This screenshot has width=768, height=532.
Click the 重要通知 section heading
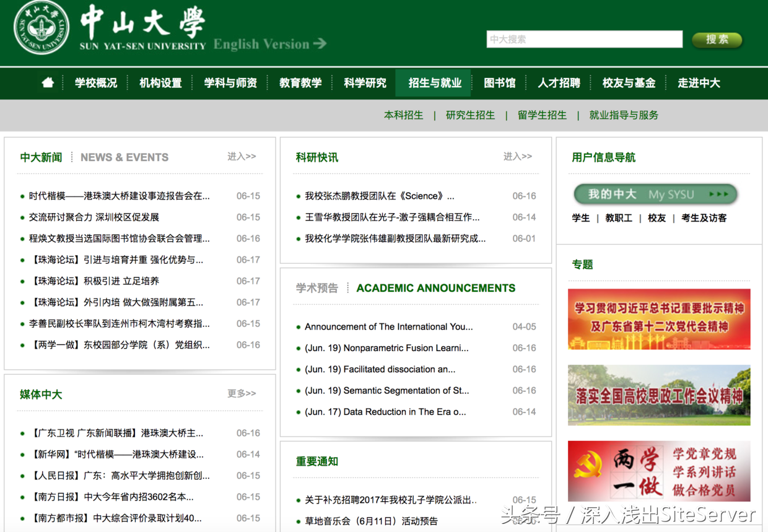click(x=317, y=461)
